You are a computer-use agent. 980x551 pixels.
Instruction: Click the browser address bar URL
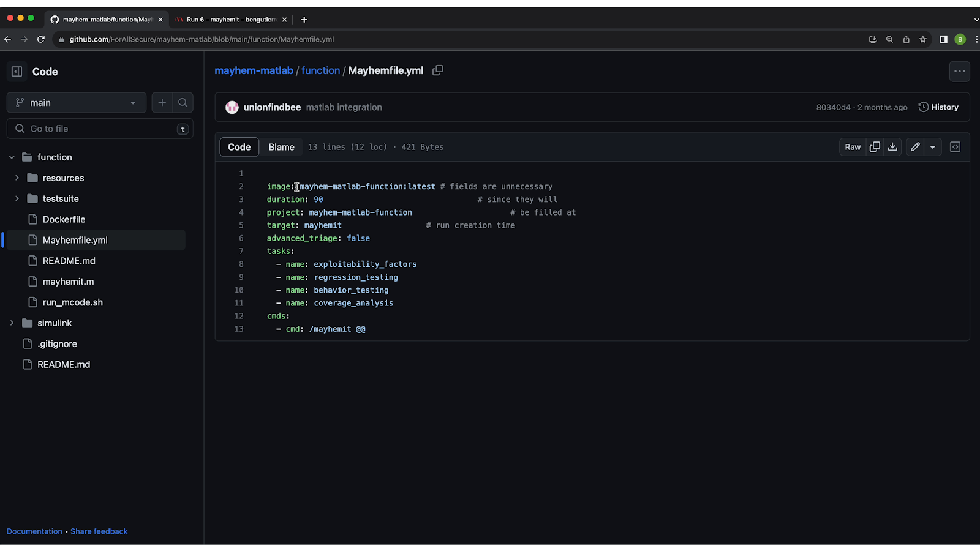[x=202, y=39]
